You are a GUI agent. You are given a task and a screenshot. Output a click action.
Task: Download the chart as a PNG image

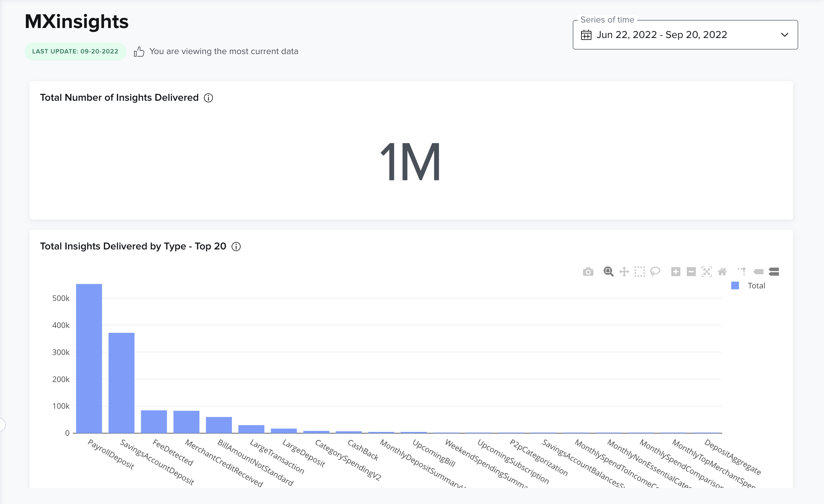tap(589, 272)
